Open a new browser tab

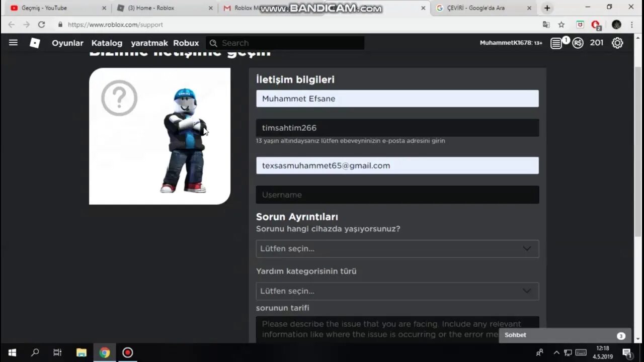click(547, 8)
